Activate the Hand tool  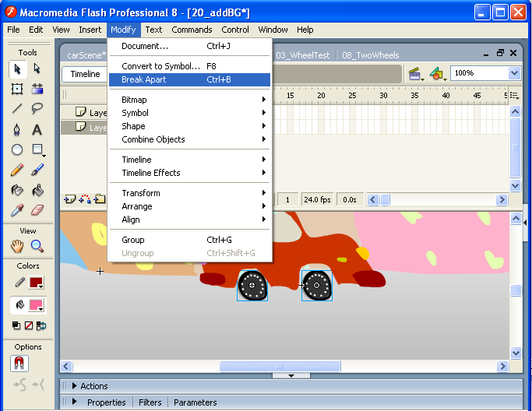pyautogui.click(x=17, y=246)
